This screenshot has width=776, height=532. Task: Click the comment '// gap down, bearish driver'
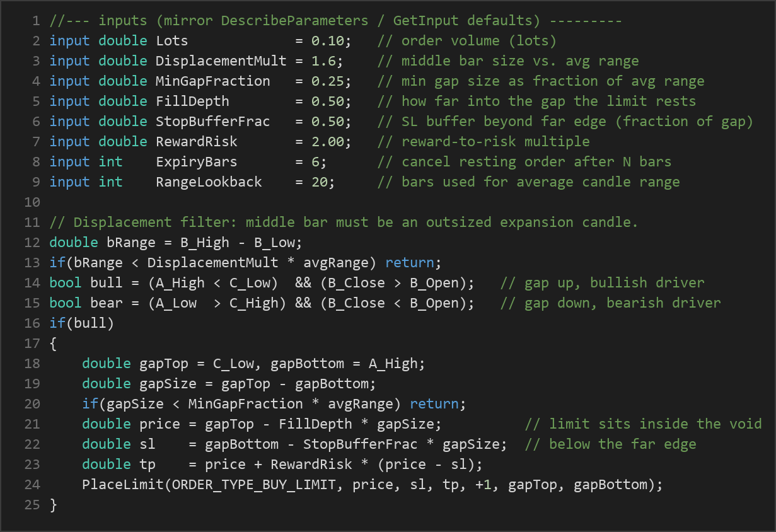pyautogui.click(x=610, y=303)
